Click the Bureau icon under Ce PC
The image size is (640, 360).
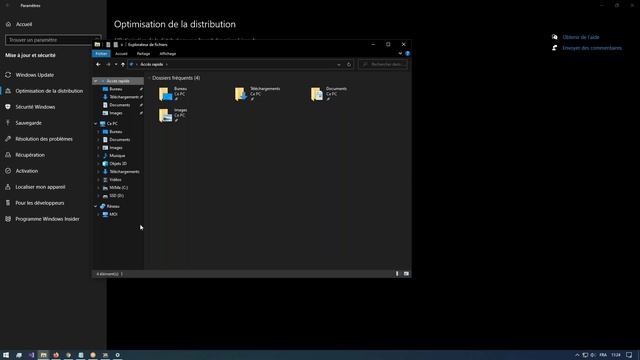coord(105,132)
